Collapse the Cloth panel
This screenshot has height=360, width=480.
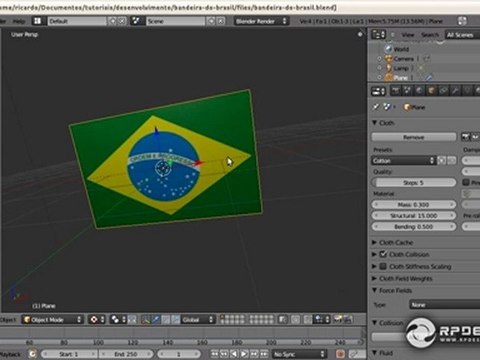374,123
